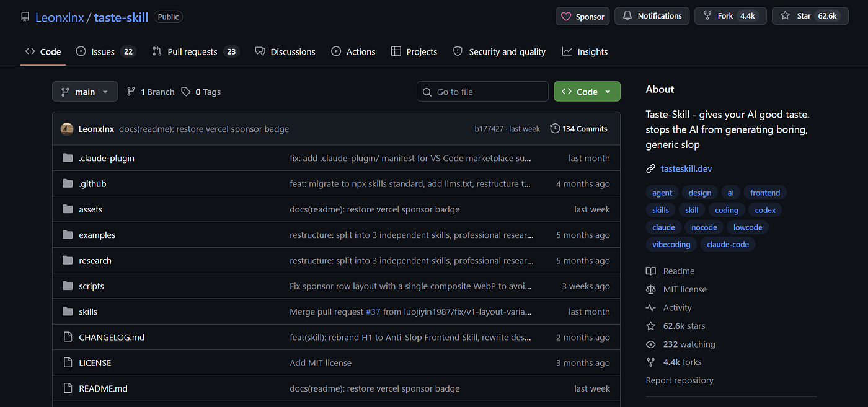Image resolution: width=868 pixels, height=407 pixels.
Task: Click the scripts folder icon
Action: click(68, 286)
